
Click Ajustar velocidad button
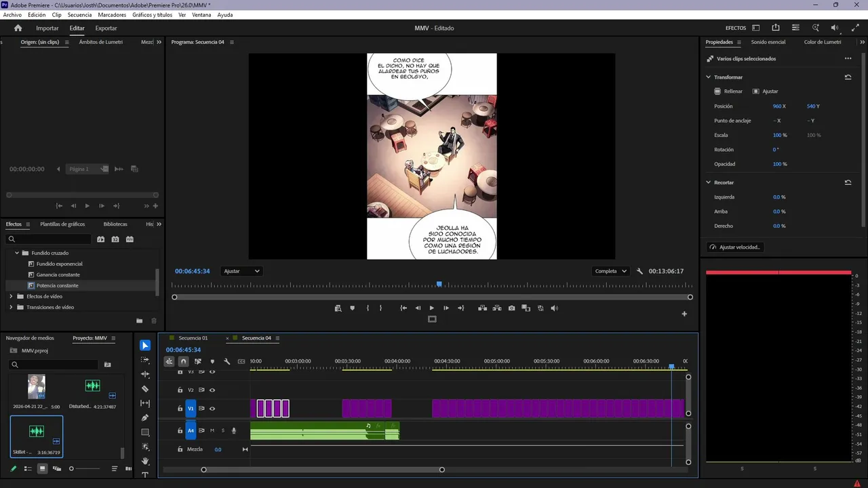click(734, 247)
